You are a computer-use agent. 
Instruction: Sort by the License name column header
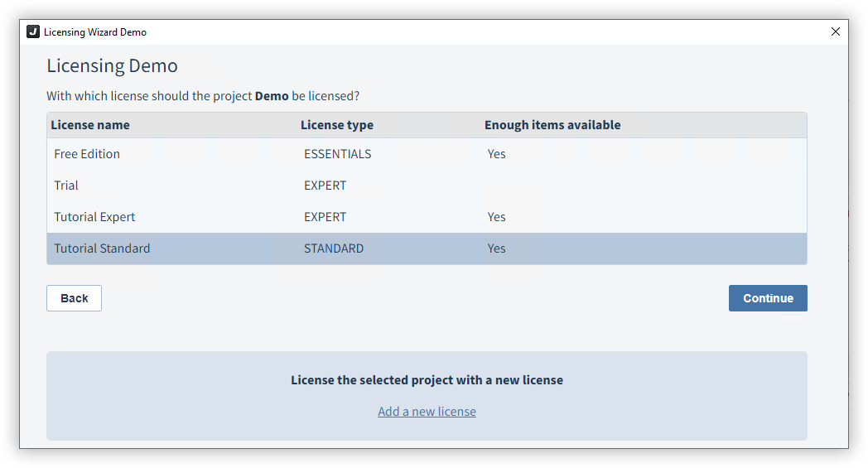click(90, 125)
